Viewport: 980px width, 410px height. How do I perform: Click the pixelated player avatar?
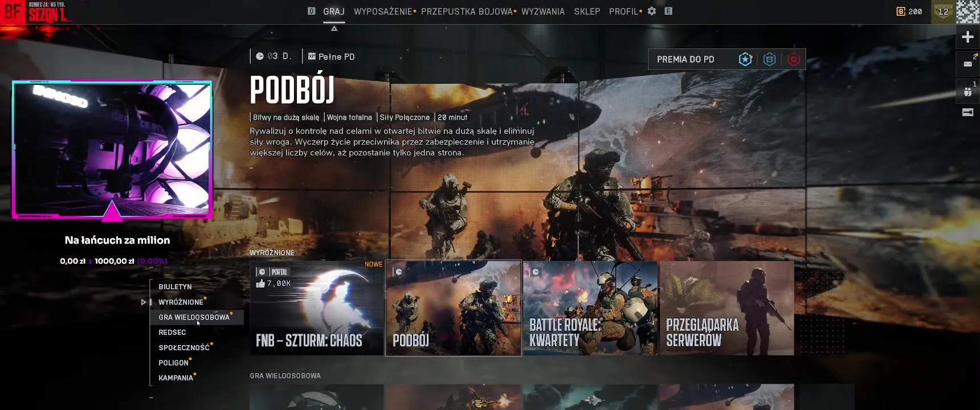pos(967,11)
